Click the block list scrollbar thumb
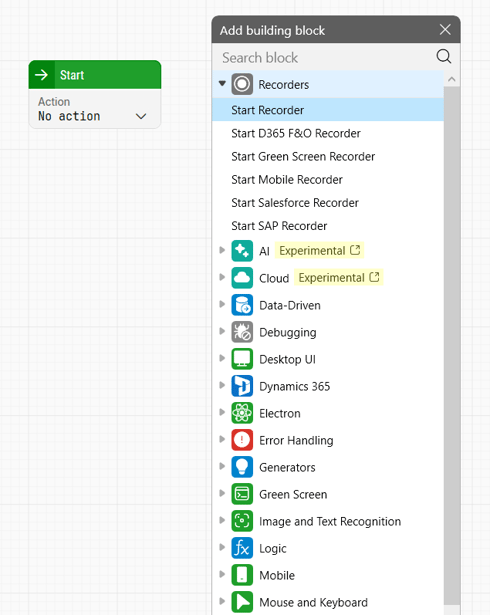The image size is (490, 615). click(x=452, y=345)
